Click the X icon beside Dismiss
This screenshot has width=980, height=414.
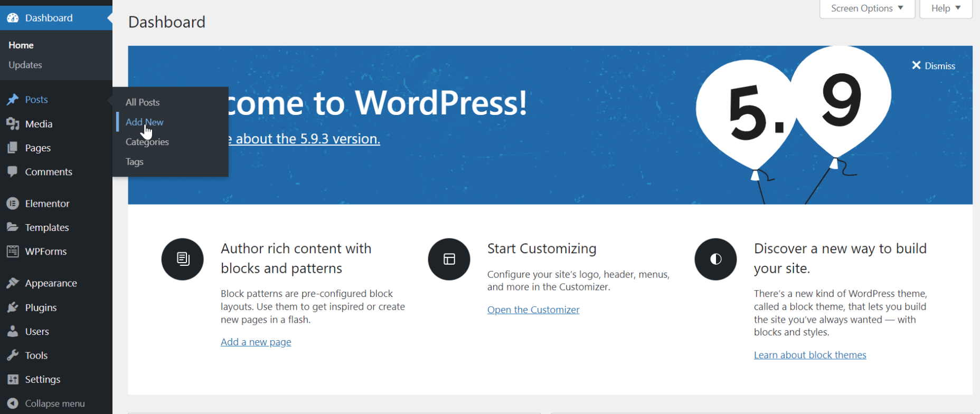coord(916,65)
